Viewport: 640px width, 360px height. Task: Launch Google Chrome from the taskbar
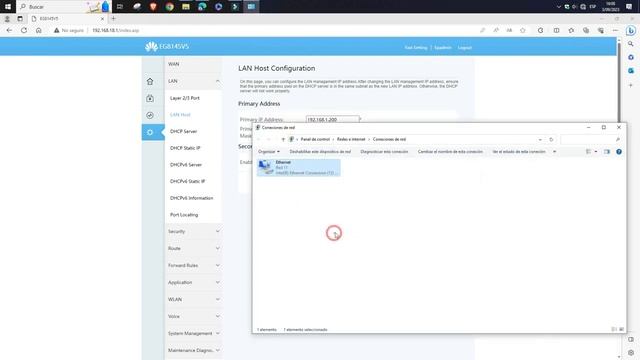click(x=169, y=7)
